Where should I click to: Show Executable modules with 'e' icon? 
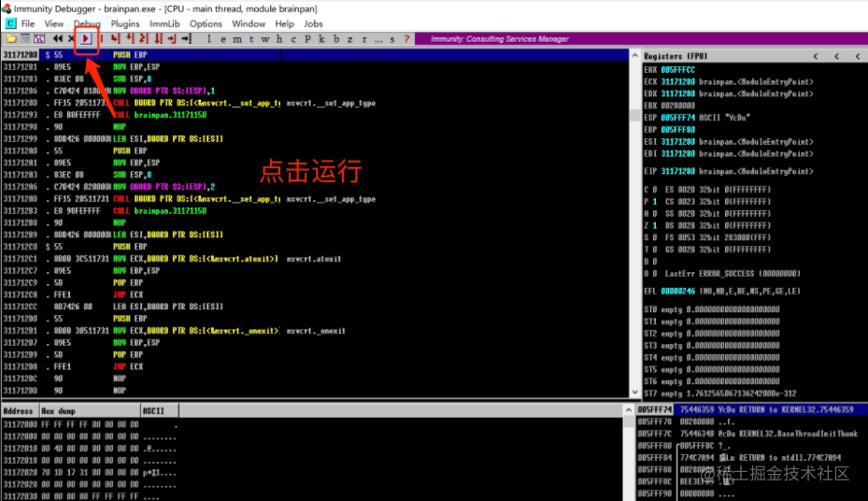[x=223, y=38]
